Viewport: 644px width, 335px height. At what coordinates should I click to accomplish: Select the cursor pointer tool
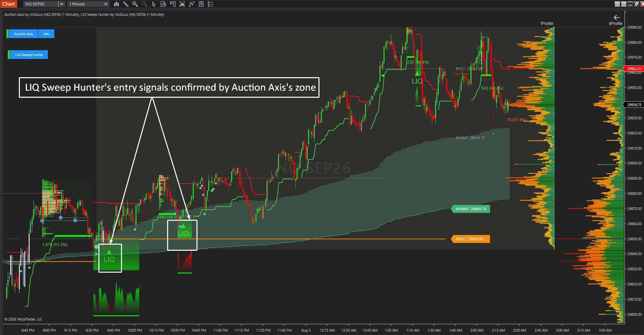154,4
